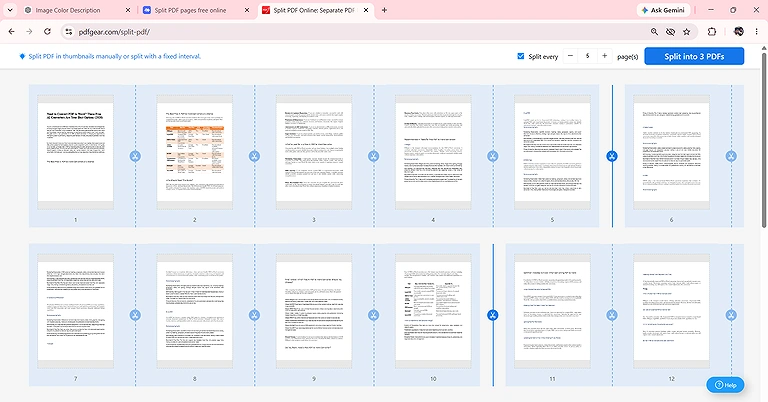Screen dimensions: 768x402
Task: View site information icon in address bar
Action: pyautogui.click(x=69, y=32)
